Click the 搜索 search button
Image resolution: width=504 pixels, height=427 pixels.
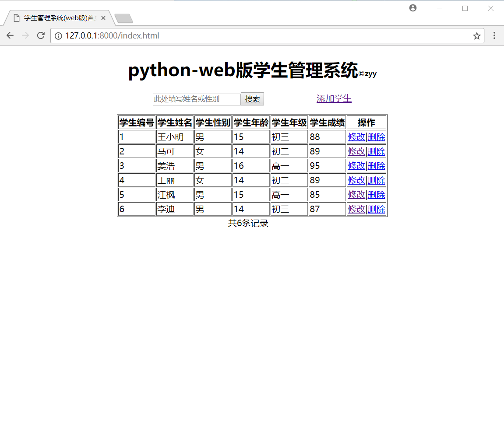tap(252, 99)
